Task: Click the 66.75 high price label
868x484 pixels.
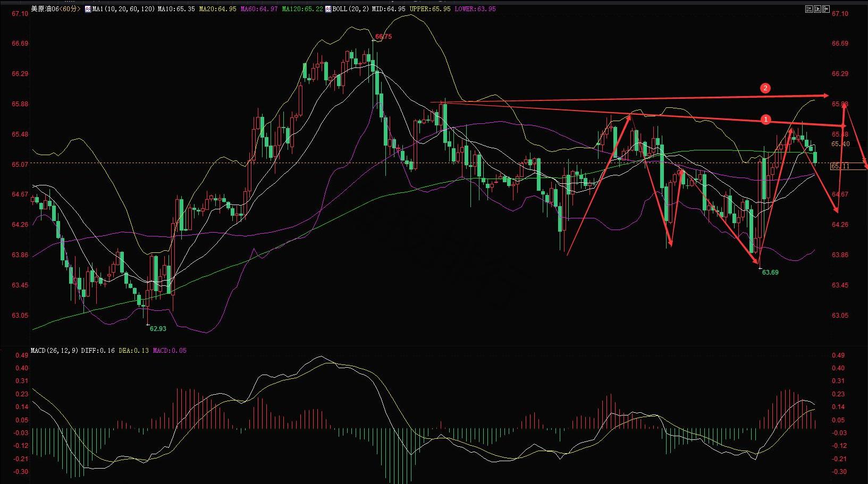Action: pyautogui.click(x=383, y=37)
